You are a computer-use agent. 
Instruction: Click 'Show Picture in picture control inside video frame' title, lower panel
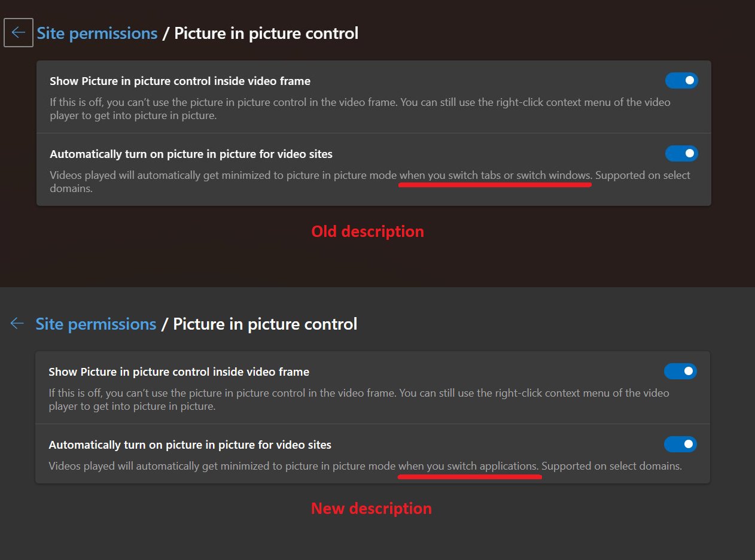(179, 372)
